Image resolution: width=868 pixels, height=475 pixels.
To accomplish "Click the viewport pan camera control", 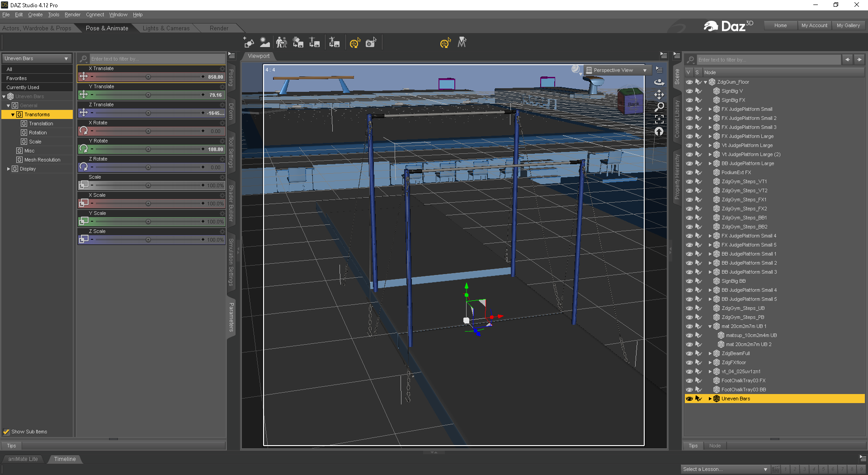I will click(659, 95).
